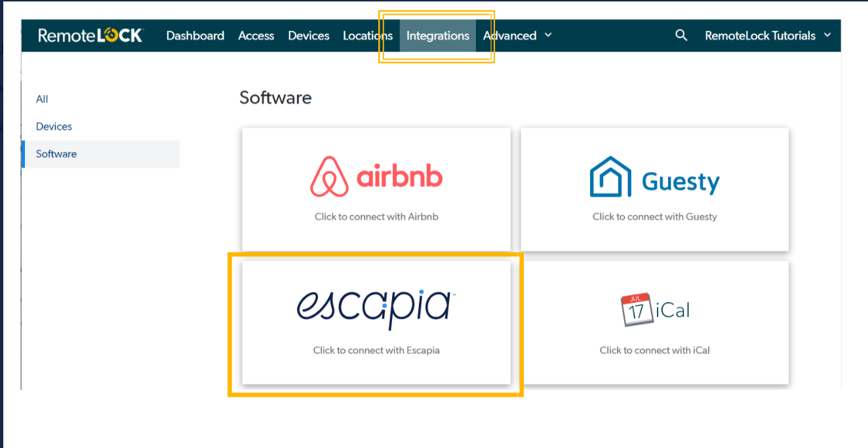Click the Airbnb logo
Viewport: 868px width, 448px height.
tap(376, 177)
